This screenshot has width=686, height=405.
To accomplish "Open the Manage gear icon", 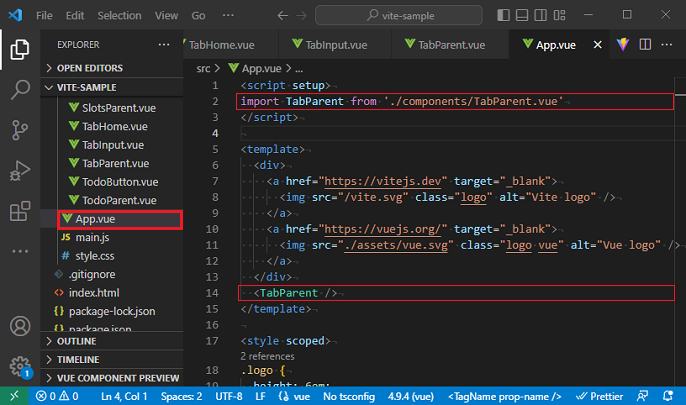I will pyautogui.click(x=20, y=367).
